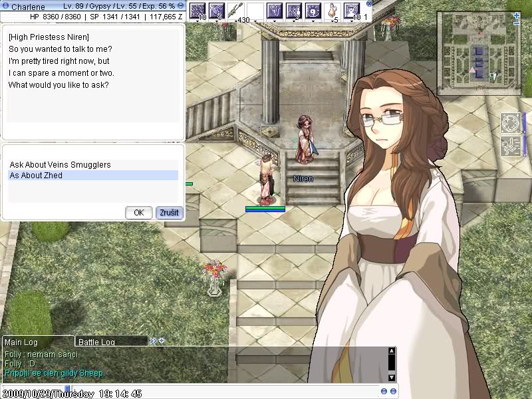The height and width of the screenshot is (399, 532).
Task: Expand chat tabs with double-arrow icon
Action: (153, 341)
